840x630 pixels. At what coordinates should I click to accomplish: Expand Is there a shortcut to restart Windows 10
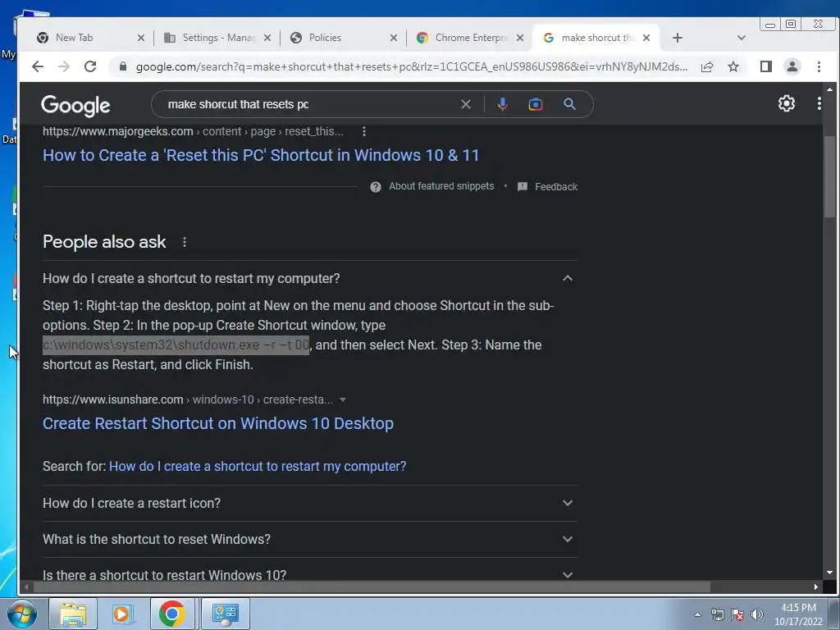click(568, 575)
